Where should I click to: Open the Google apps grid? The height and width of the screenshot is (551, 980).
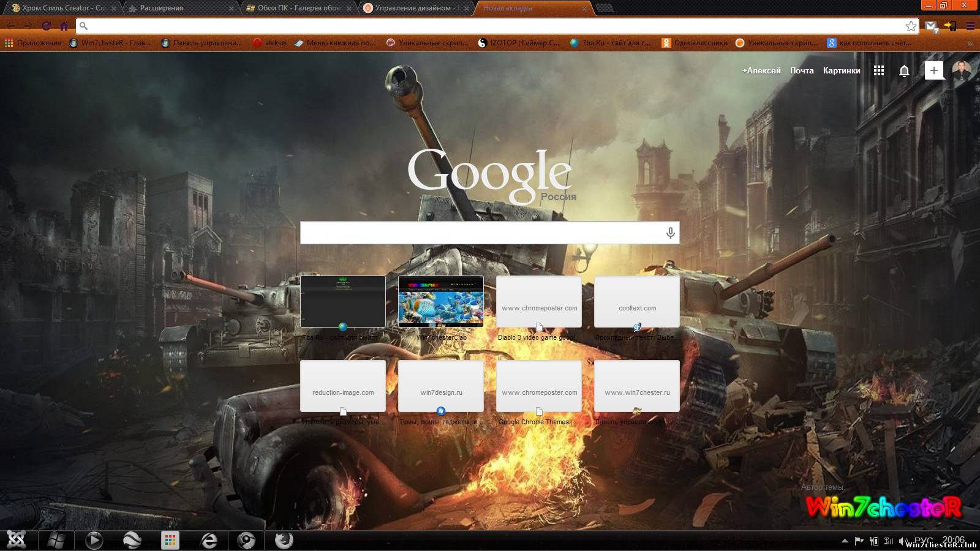click(x=879, y=70)
